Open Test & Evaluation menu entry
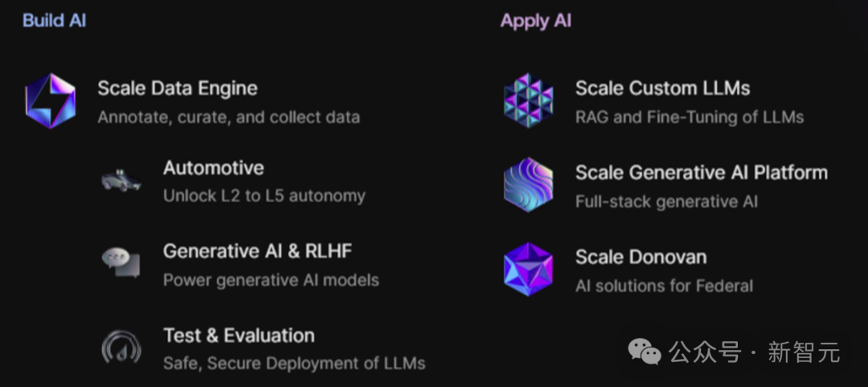Viewport: 868px width, 387px height. (240, 336)
